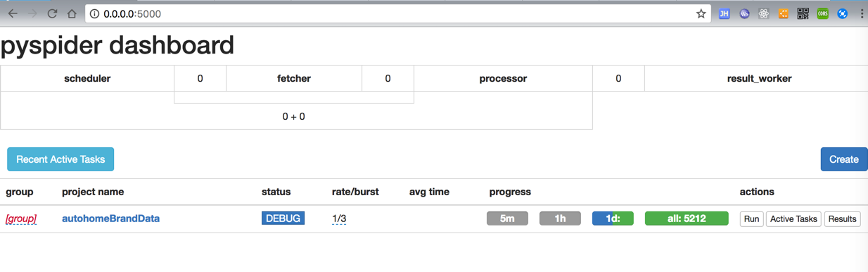This screenshot has height=272, width=868.
Task: View Results for autohomeBrandData
Action: pos(842,219)
